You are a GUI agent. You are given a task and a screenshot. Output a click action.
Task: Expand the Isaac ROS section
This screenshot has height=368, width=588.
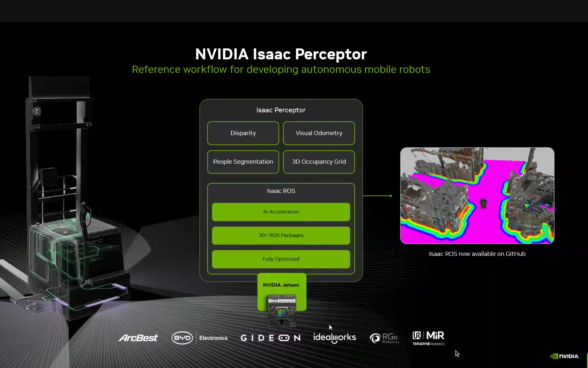pos(281,191)
